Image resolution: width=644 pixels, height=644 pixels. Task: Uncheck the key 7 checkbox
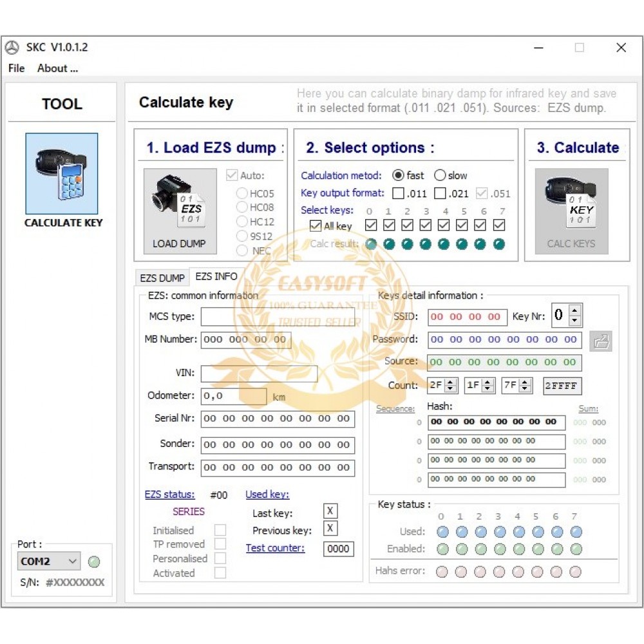point(499,225)
